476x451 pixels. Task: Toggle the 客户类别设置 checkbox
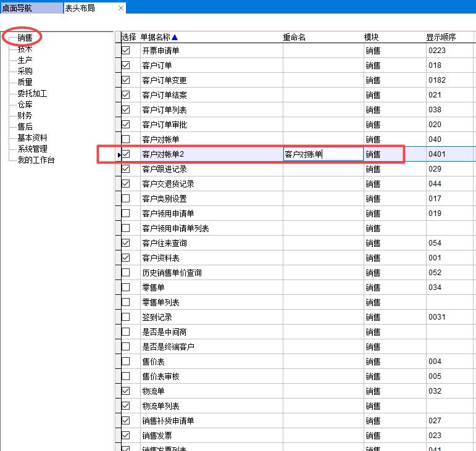[x=126, y=199]
